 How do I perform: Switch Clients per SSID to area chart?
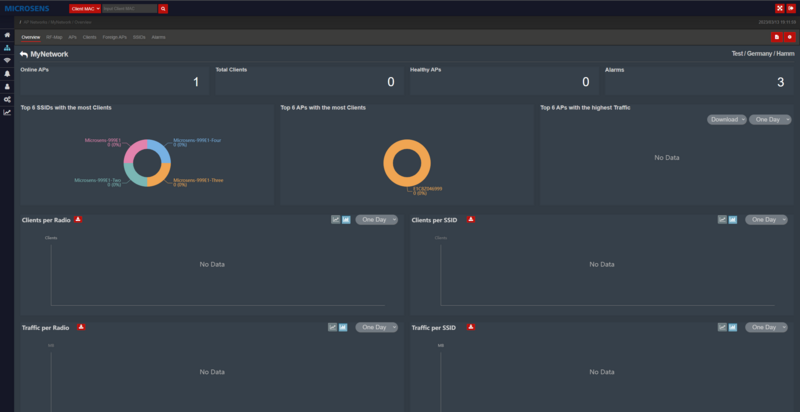[x=734, y=219]
